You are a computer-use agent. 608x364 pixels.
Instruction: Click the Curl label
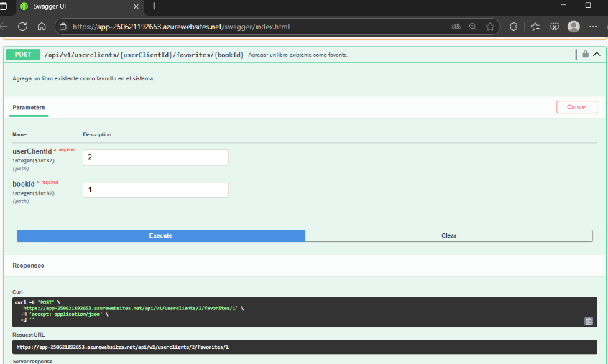coord(17,292)
